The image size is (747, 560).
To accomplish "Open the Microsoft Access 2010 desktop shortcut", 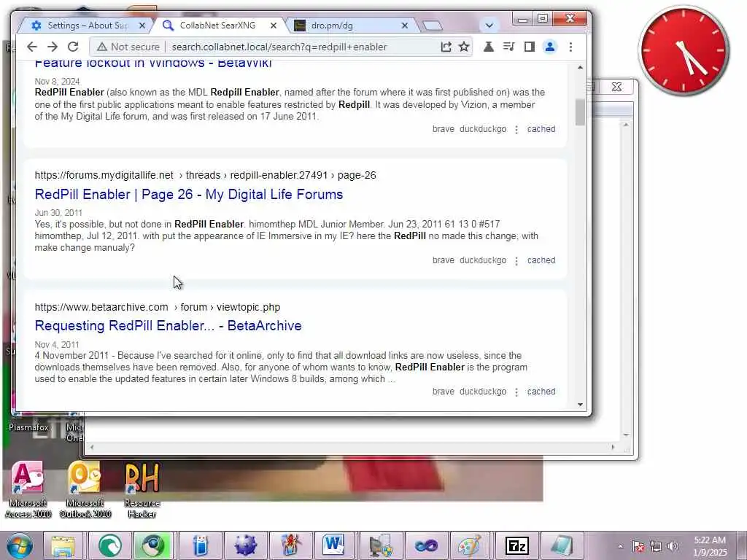I will pos(28,489).
